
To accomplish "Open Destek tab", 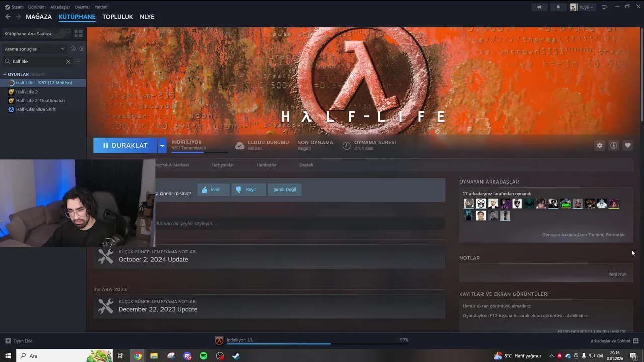I will 306,165.
